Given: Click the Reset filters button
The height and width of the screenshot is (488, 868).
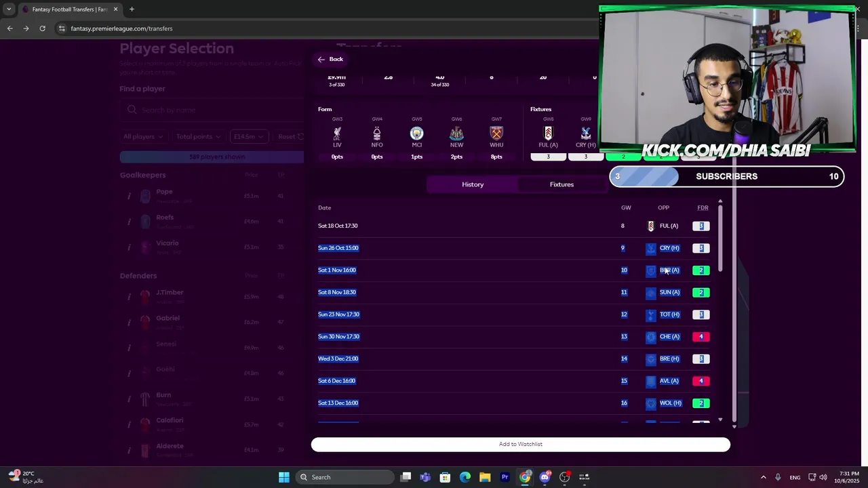Looking at the screenshot, I should point(290,136).
